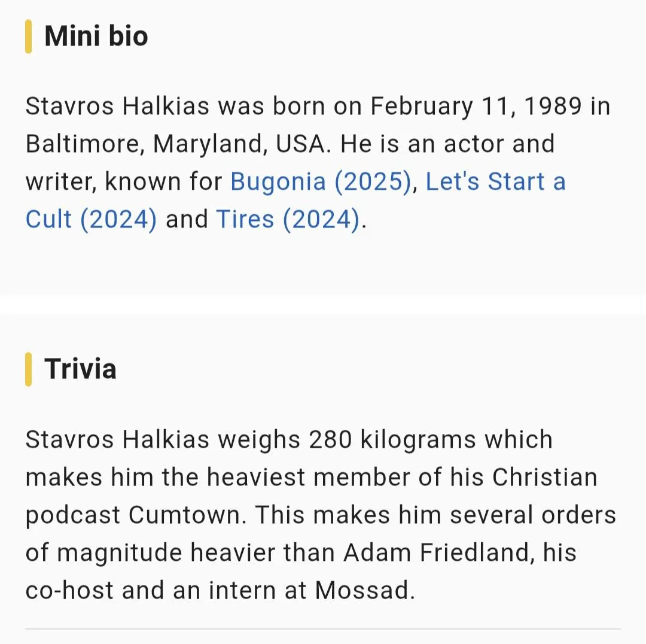646x644 pixels.
Task: Click Stavros Halkias in the Trivia paragraph
Action: coord(117,440)
